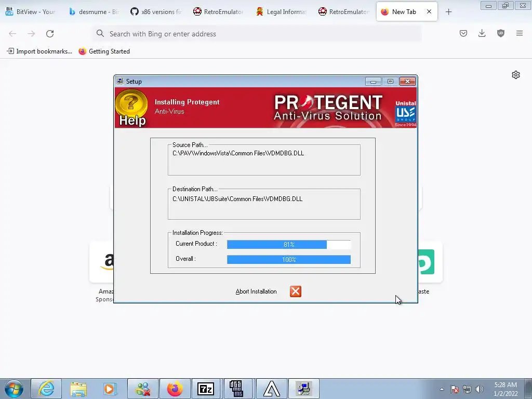Open Windows Media Player on taskbar
This screenshot has height=399, width=532.
pyautogui.click(x=110, y=389)
